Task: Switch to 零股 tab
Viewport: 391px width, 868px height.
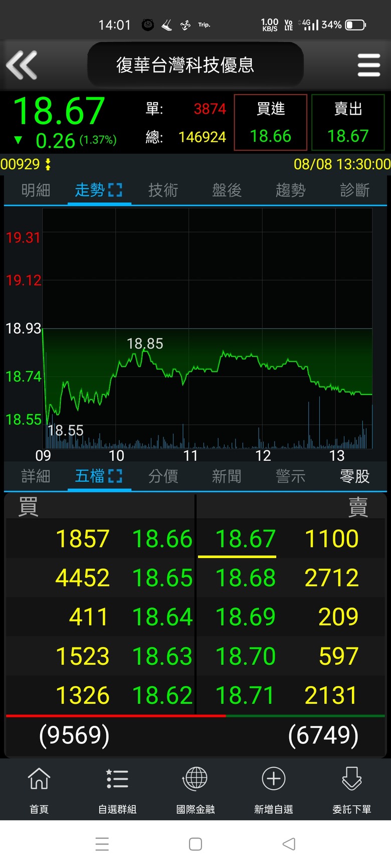Action: click(x=354, y=476)
